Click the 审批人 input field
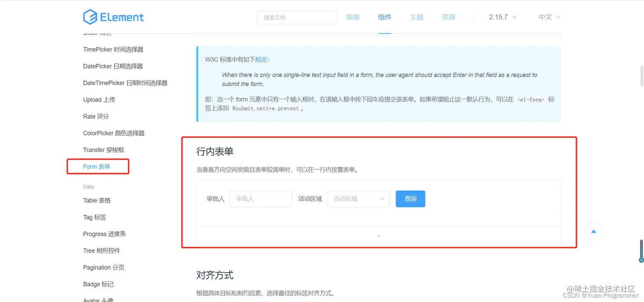644x302 pixels. [261, 199]
